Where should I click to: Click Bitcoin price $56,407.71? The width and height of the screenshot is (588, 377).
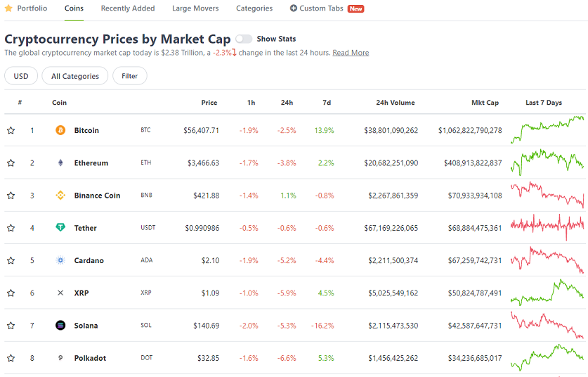pos(201,130)
